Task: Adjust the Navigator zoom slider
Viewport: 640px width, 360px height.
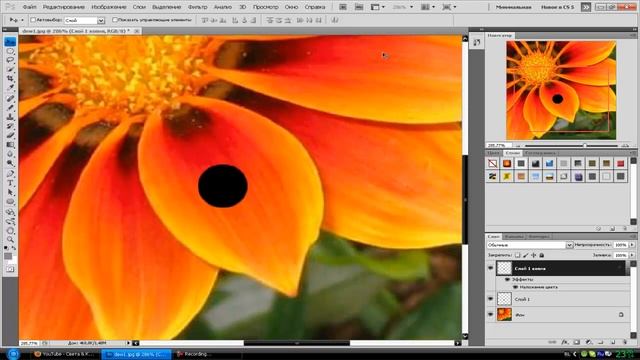Action: pos(584,145)
